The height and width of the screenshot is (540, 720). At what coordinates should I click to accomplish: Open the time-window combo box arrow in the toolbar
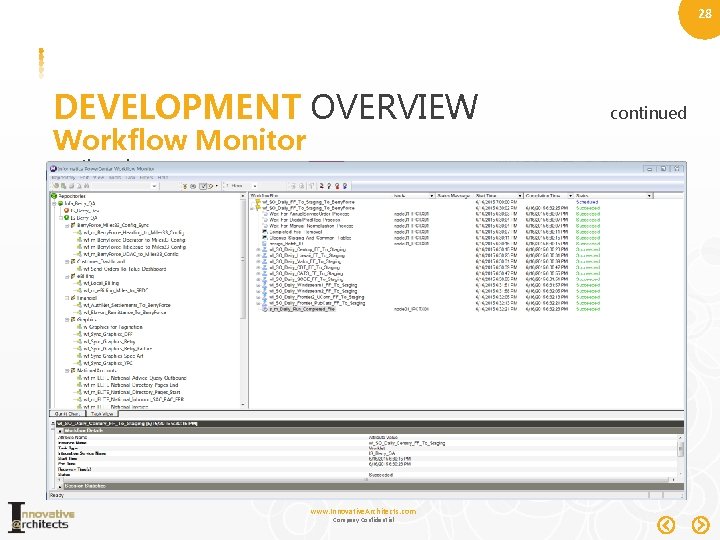(x=254, y=186)
